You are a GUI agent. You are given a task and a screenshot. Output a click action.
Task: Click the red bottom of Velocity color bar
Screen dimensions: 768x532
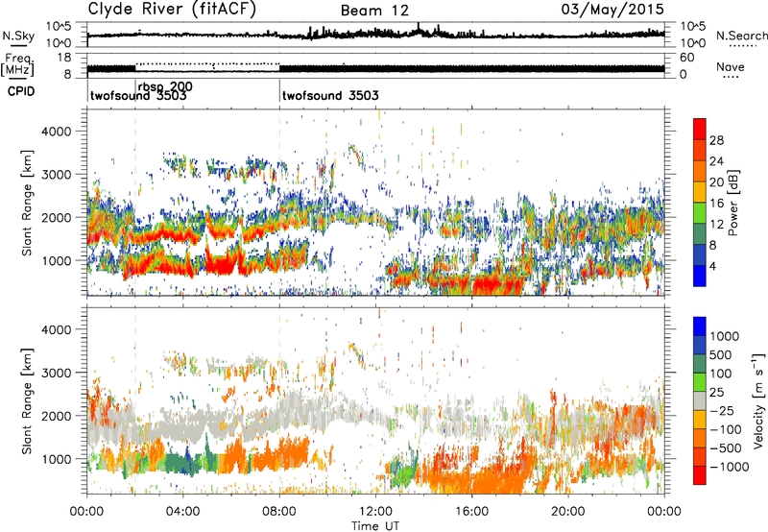tap(700, 475)
